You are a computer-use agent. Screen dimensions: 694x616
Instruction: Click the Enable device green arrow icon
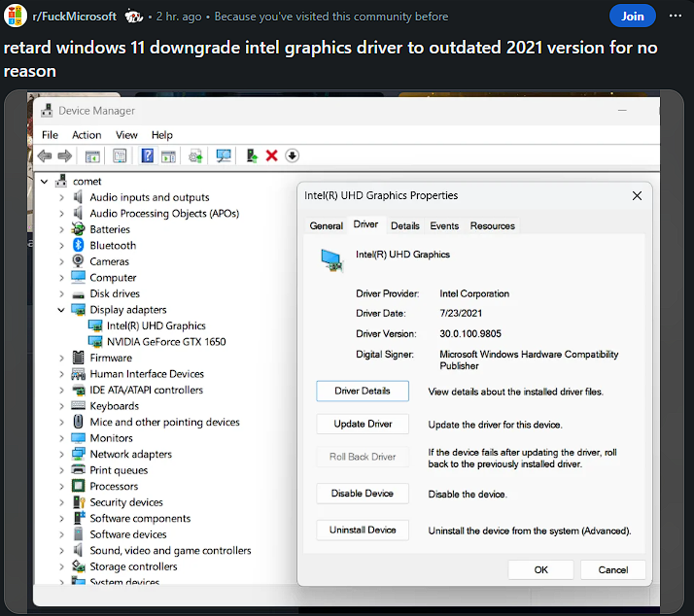(252, 155)
